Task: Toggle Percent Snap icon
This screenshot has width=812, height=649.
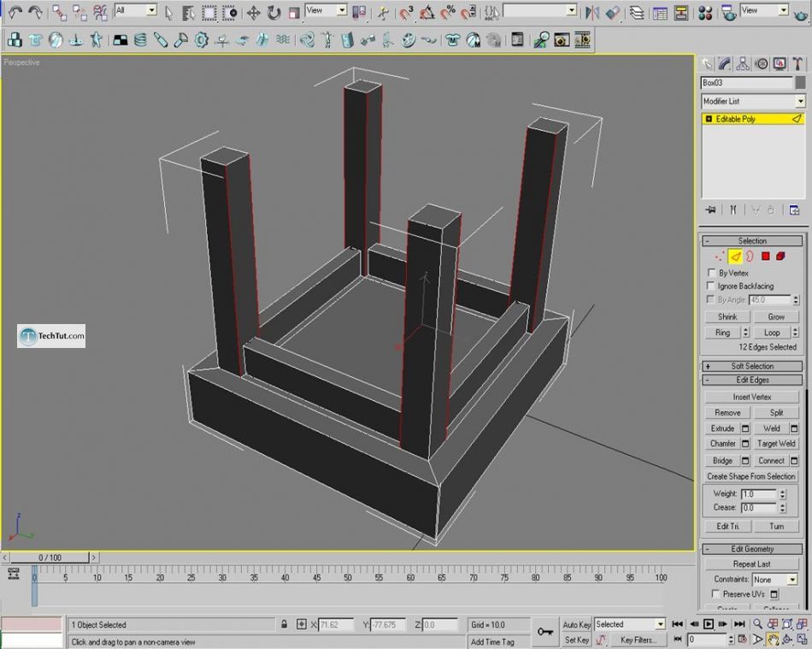Action: coord(447,13)
